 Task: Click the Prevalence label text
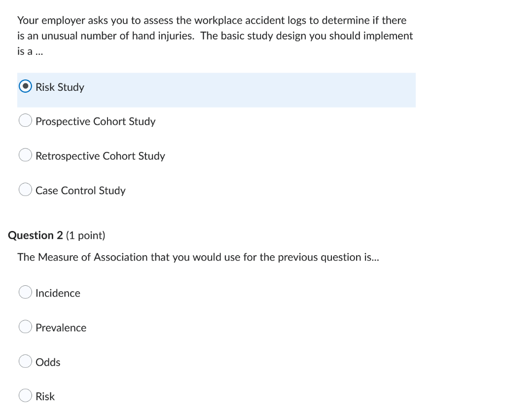(x=61, y=328)
